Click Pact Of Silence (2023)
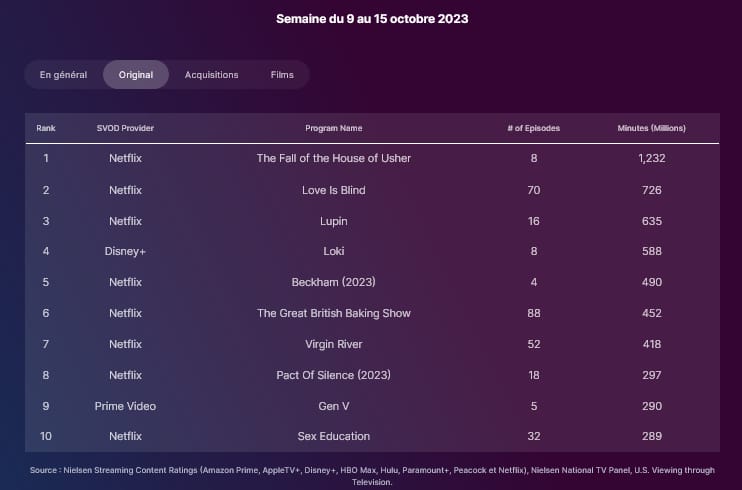The image size is (742, 490). 334,375
